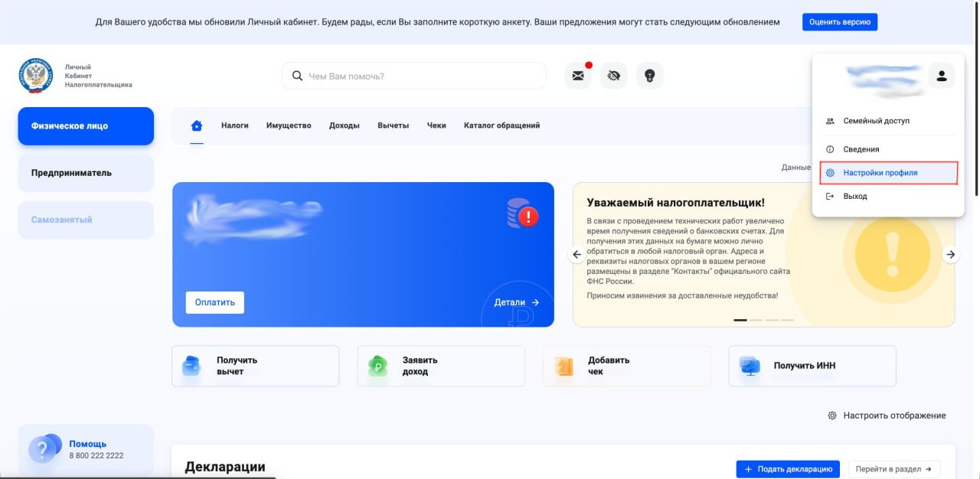The image size is (980, 479).
Task: Open the Вычеты tab
Action: click(393, 125)
